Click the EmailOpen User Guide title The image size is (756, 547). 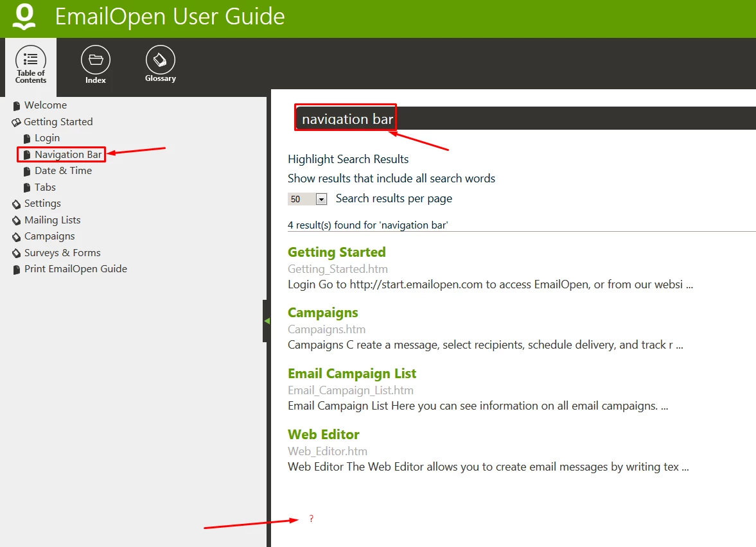[x=170, y=17]
